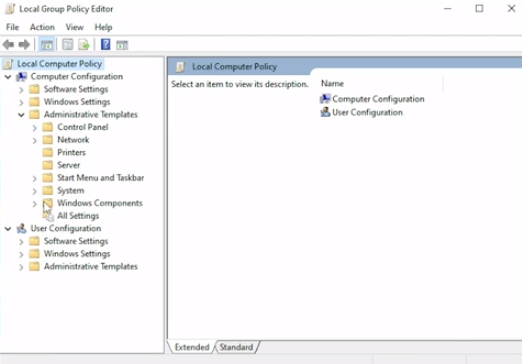Viewport: 522px width, 364px height.
Task: Click the Properties toolbar icon
Action: 68,45
